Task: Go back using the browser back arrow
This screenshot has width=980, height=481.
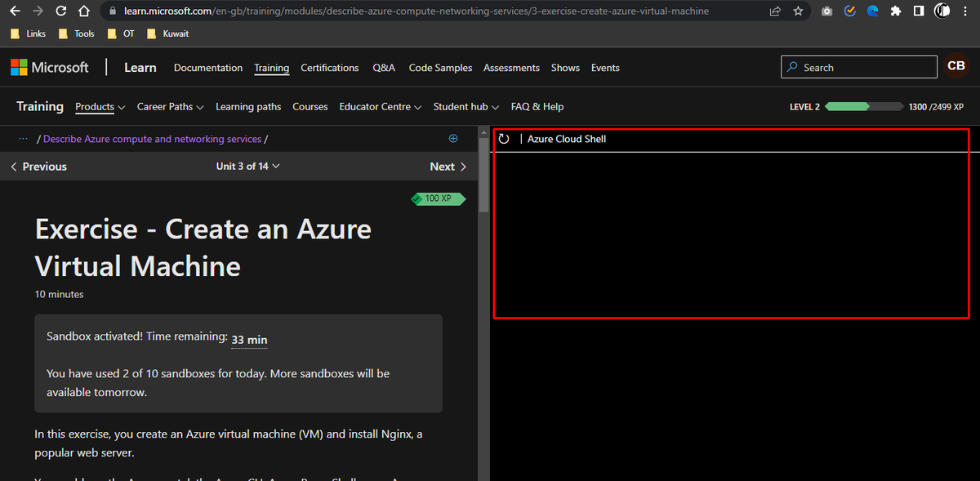Action: (x=15, y=11)
